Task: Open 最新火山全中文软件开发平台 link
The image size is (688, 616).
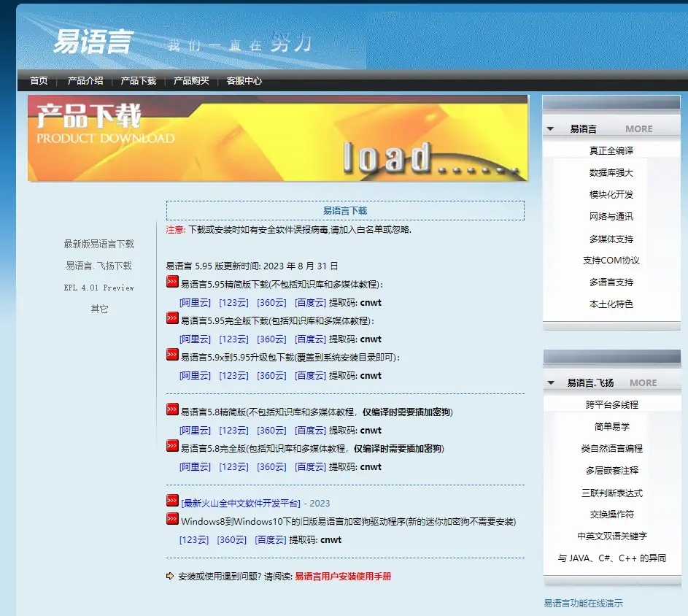Action: click(x=241, y=503)
